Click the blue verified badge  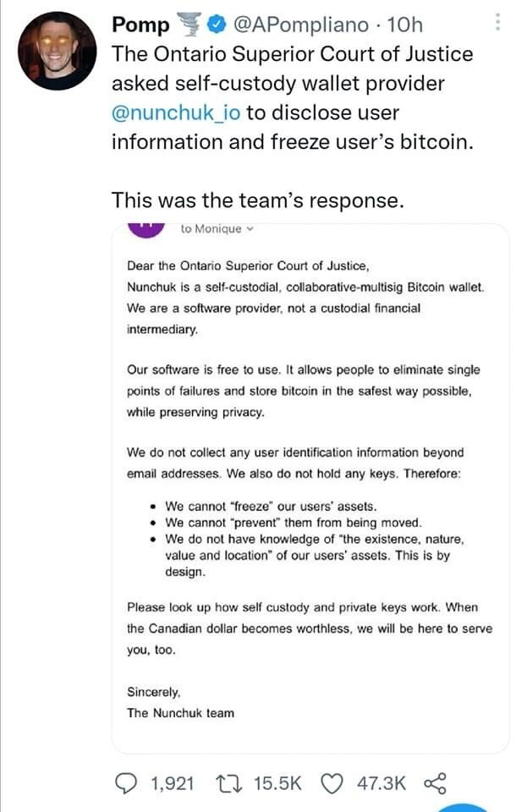pyautogui.click(x=217, y=25)
